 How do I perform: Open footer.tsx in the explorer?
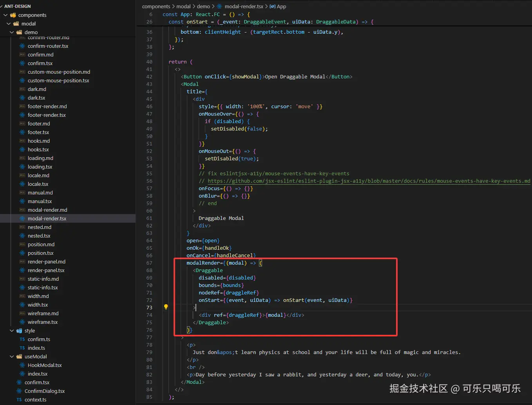pyautogui.click(x=38, y=132)
